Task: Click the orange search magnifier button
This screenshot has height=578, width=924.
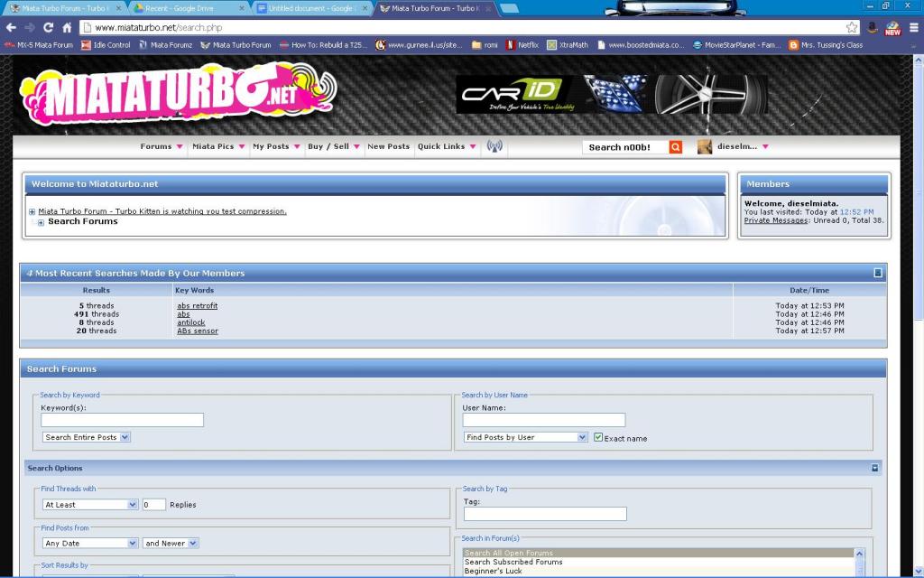Action: click(675, 147)
